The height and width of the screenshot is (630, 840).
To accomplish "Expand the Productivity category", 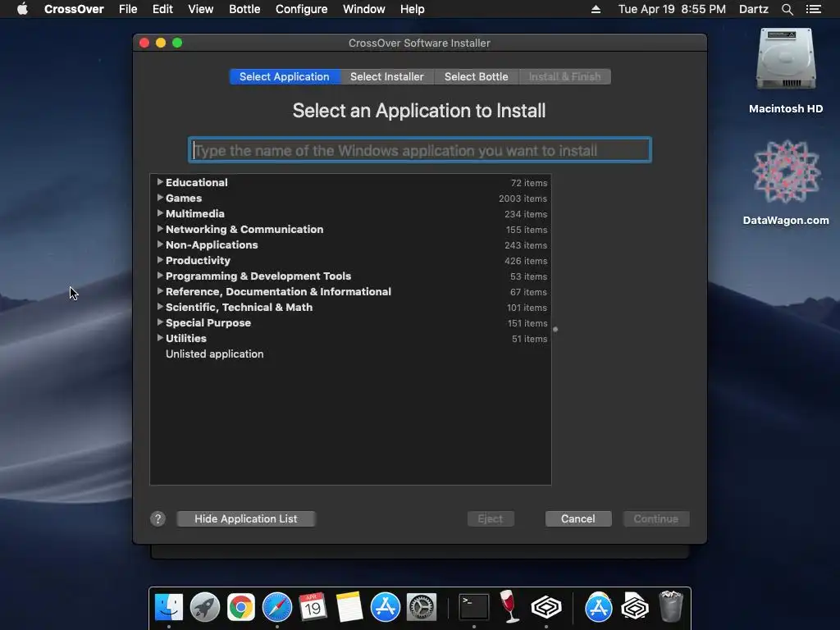I will [x=160, y=260].
